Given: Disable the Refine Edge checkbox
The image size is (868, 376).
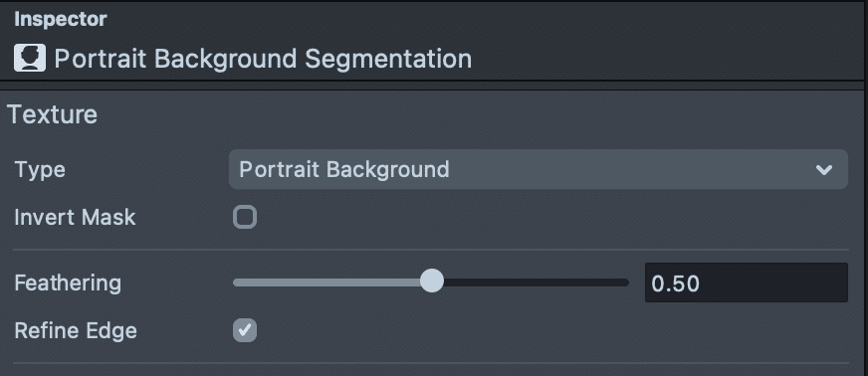Looking at the screenshot, I should pos(245,330).
